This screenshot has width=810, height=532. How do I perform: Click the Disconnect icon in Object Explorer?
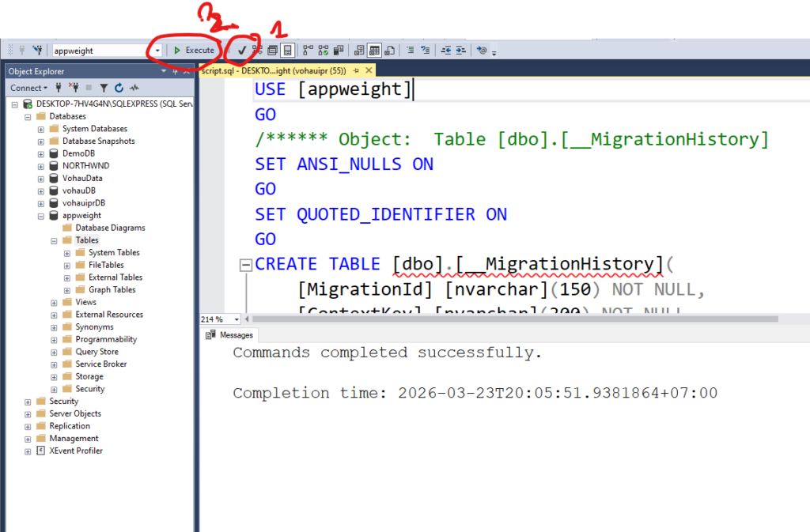(x=74, y=88)
